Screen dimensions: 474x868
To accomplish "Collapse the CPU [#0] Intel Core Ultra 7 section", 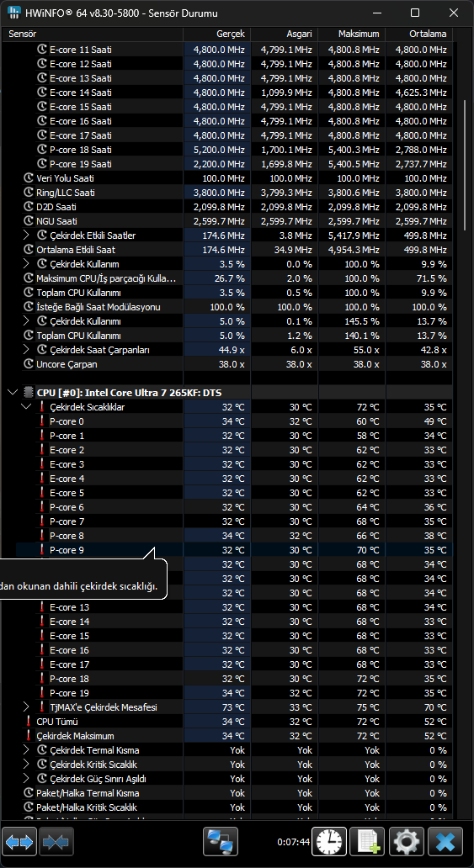I will click(x=12, y=393).
